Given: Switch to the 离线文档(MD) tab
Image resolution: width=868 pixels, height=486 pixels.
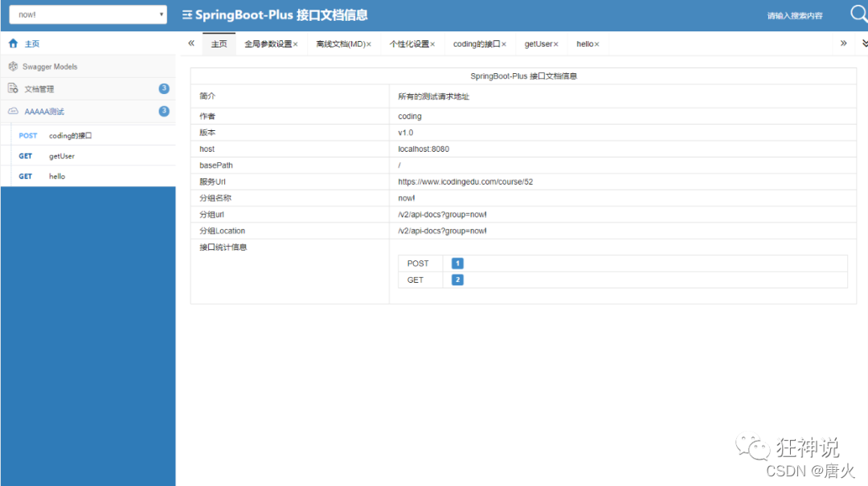Looking at the screenshot, I should tap(341, 44).
